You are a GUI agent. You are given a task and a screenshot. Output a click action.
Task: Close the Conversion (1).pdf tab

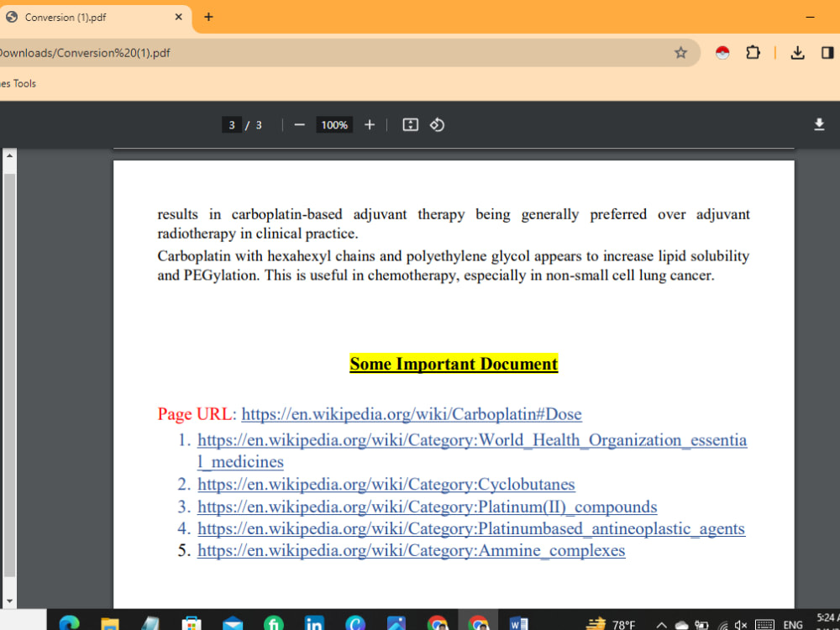pos(178,17)
